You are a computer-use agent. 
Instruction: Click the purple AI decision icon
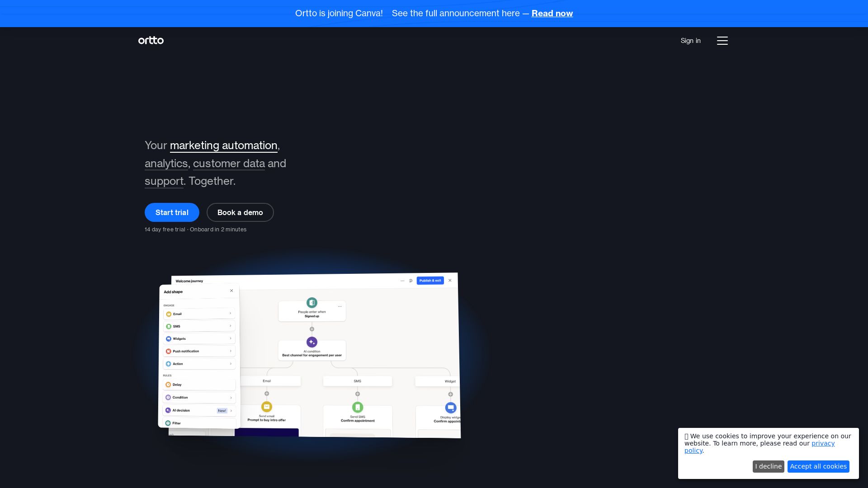168,410
